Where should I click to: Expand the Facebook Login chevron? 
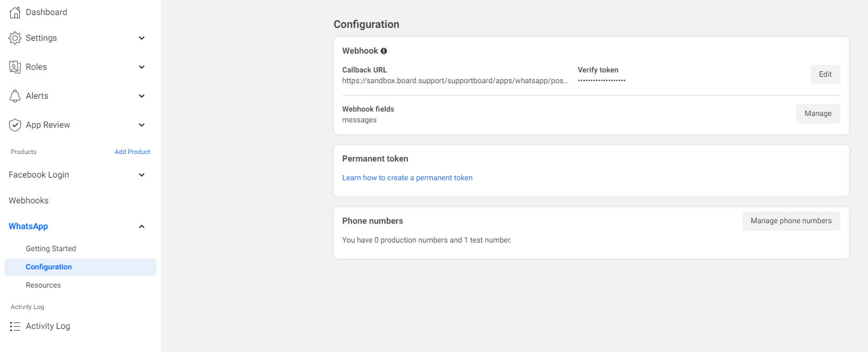(142, 175)
